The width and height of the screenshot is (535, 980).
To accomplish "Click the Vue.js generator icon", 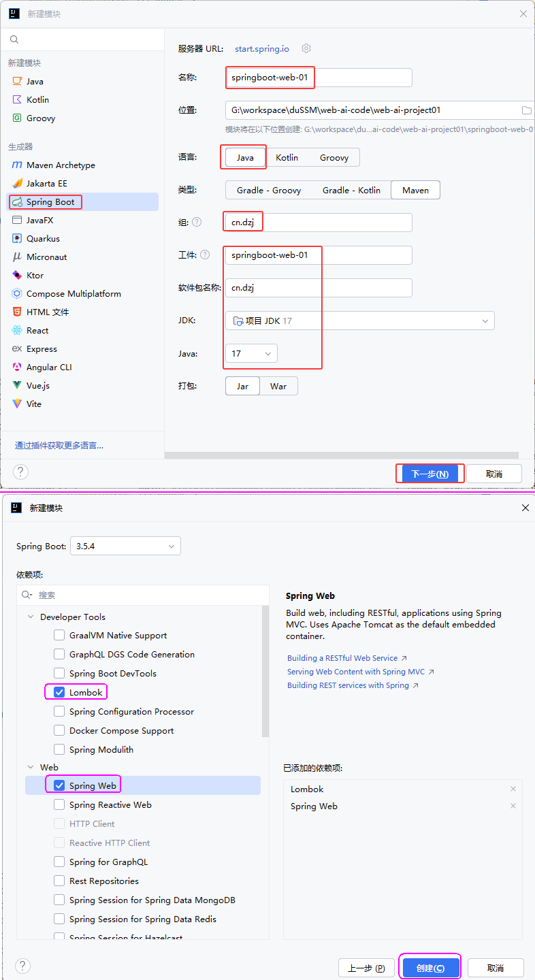I will 17,386.
